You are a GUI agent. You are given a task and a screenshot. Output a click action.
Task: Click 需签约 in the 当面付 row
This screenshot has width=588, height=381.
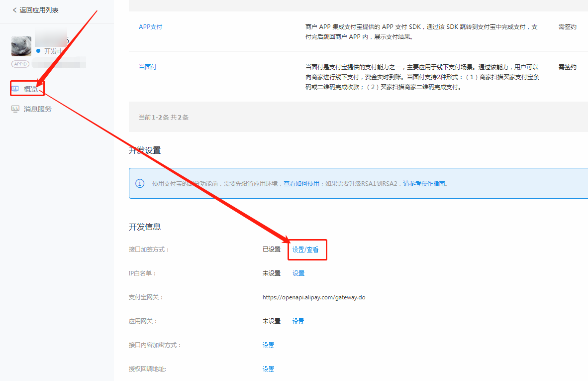pos(567,67)
